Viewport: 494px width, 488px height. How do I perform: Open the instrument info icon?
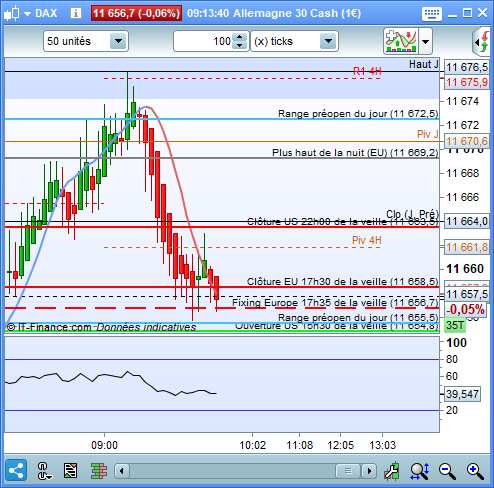click(76, 13)
